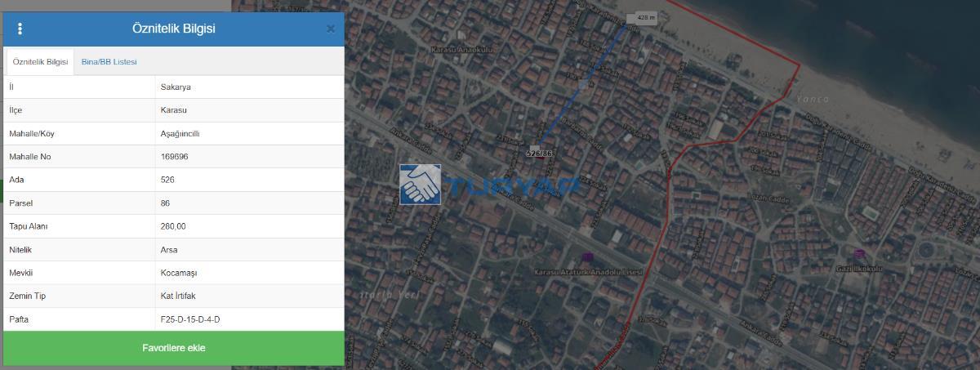
Task: Click the Favorilere ekle button
Action: pos(173,348)
